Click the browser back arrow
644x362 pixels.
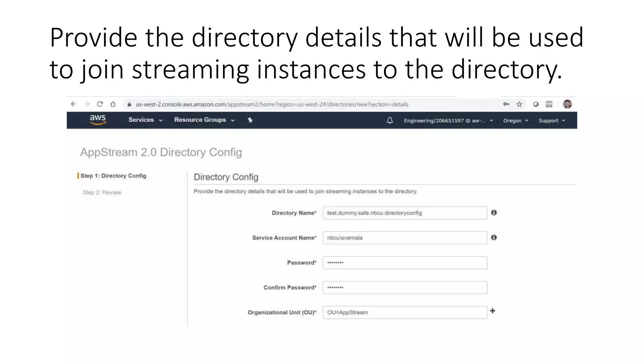74,104
